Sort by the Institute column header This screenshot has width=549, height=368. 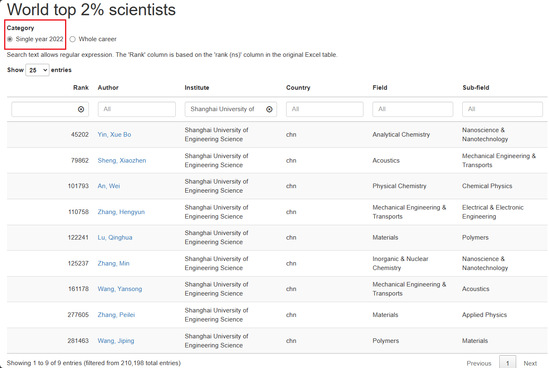tap(197, 88)
